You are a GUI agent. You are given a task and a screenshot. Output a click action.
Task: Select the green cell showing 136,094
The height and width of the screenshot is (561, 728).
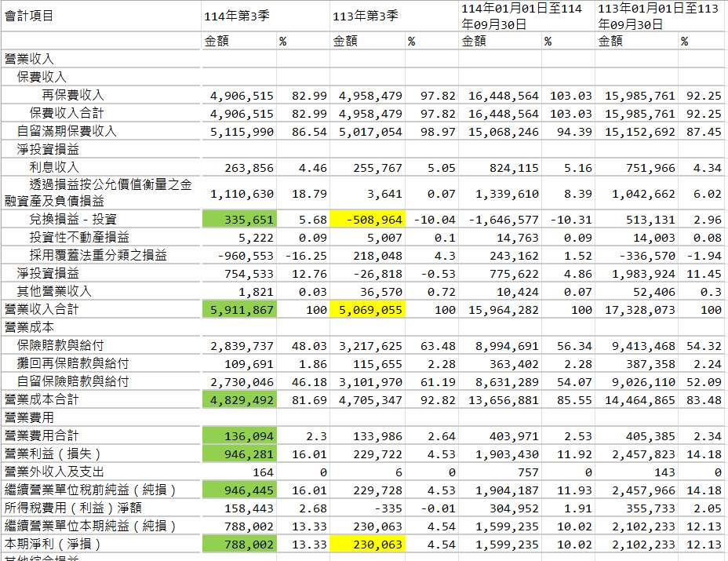click(x=239, y=435)
